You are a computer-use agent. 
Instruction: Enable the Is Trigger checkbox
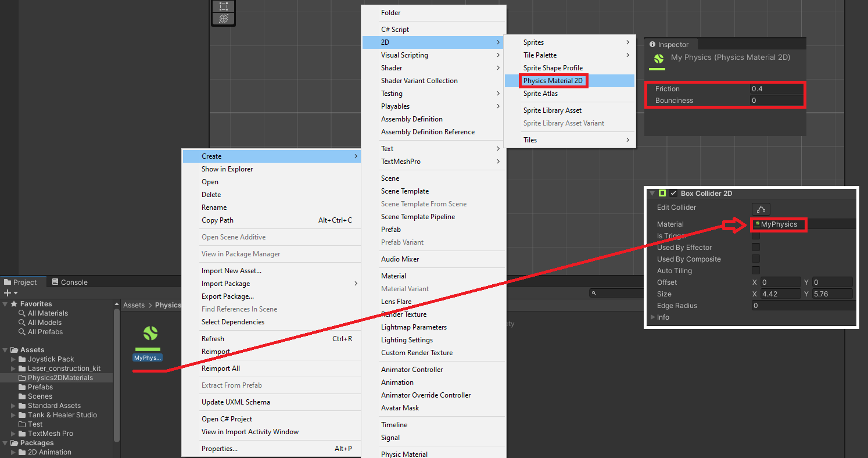click(756, 236)
